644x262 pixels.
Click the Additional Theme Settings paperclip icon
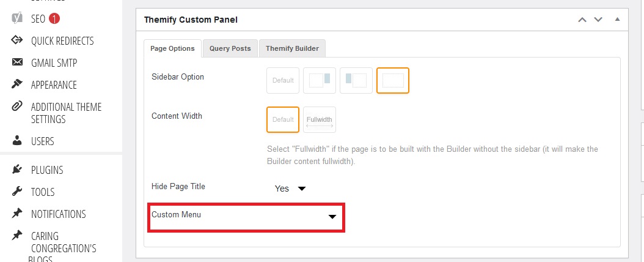pos(17,107)
